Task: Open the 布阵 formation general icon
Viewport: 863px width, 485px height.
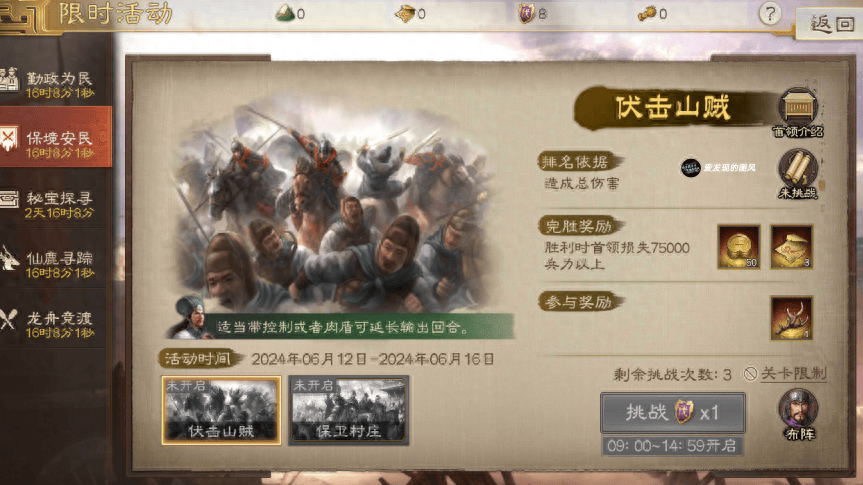Action: [x=799, y=414]
